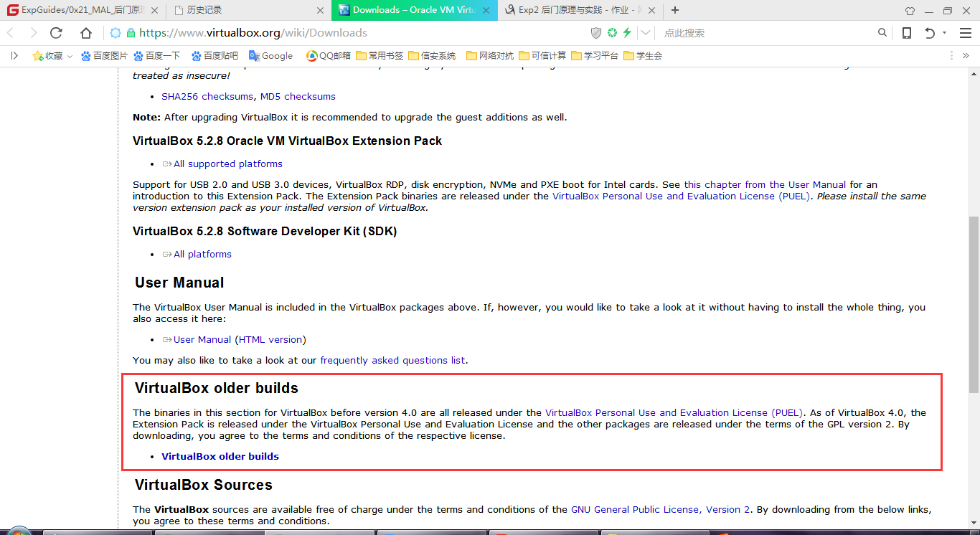Open the bold VirtualBox older builds link
The image size is (980, 535).
click(220, 456)
